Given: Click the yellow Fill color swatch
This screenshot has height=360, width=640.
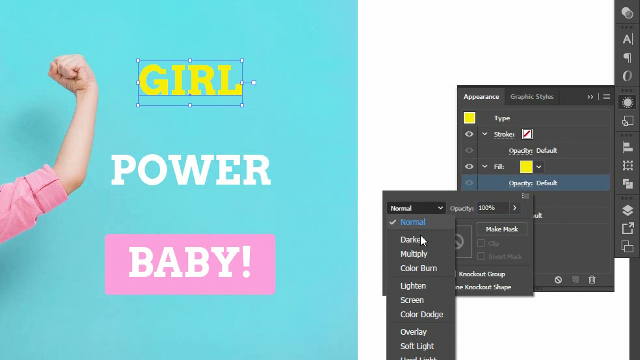Looking at the screenshot, I should pyautogui.click(x=526, y=167).
